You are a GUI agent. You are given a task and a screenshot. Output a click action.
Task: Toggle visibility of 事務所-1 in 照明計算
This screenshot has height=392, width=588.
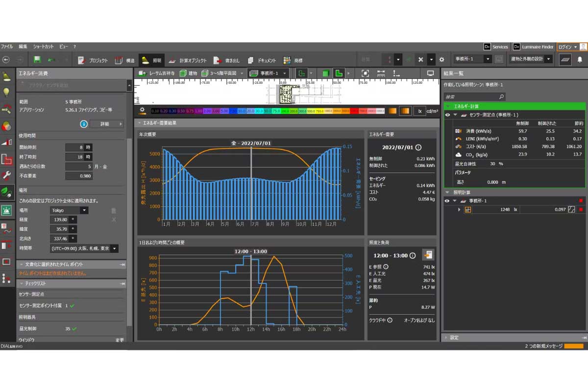[x=447, y=201]
